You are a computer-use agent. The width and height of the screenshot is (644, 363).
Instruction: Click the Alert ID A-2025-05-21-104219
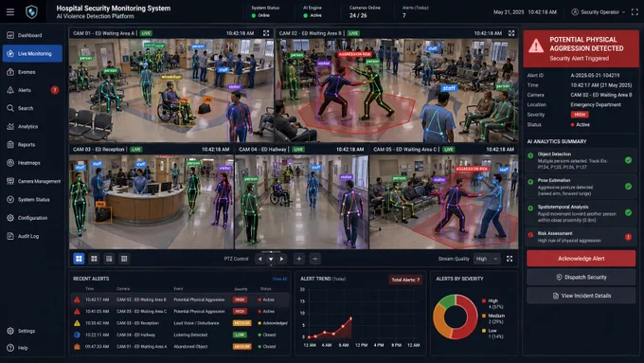click(595, 75)
